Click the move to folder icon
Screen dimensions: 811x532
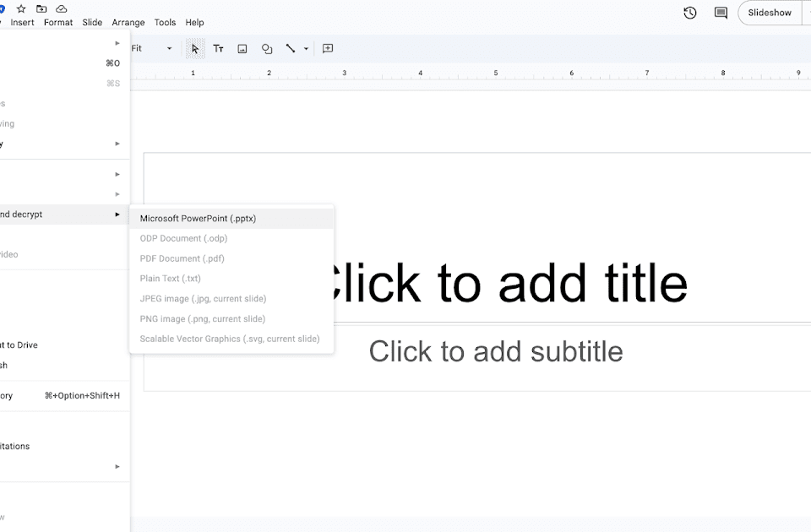click(x=41, y=8)
